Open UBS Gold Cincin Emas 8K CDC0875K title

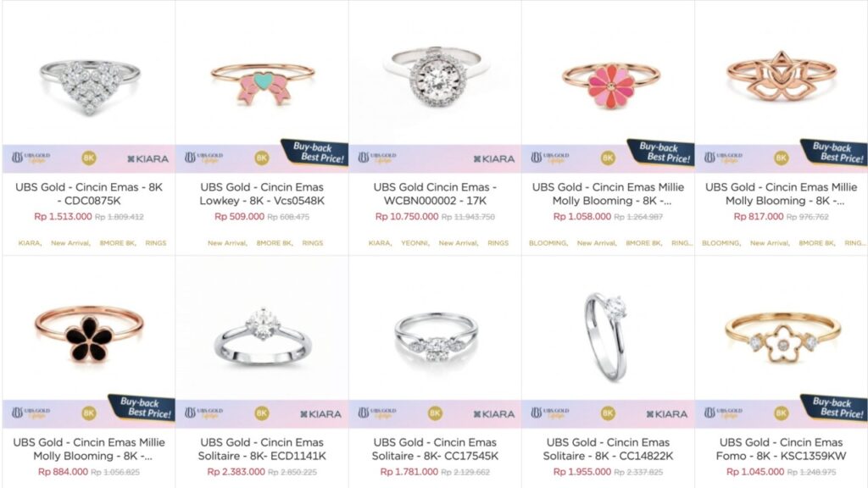tap(89, 194)
